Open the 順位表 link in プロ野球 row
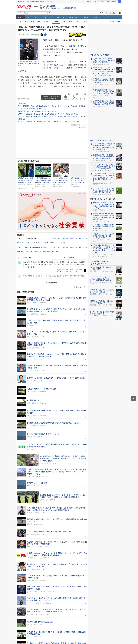Screen dimensions: 138x644 (x=72, y=238)
